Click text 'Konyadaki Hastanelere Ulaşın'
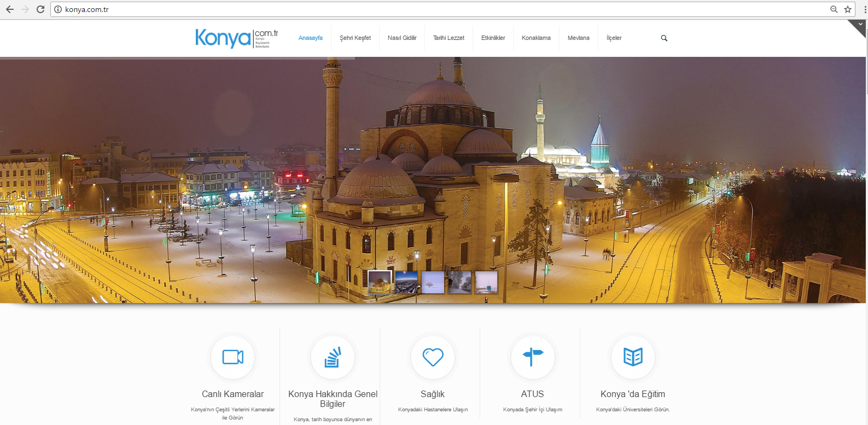This screenshot has width=868, height=425. [433, 410]
